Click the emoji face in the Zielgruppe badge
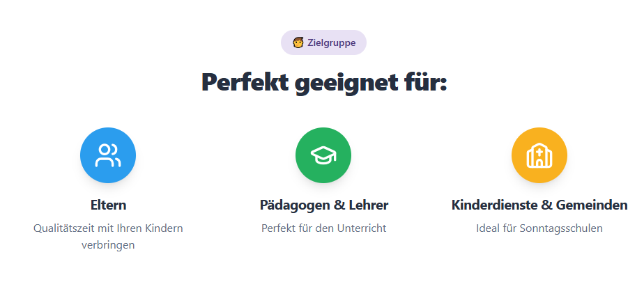Screen dimensions: 644x289 (x=298, y=42)
